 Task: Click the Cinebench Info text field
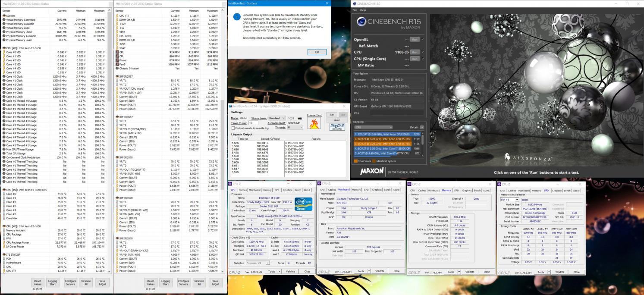397,113
